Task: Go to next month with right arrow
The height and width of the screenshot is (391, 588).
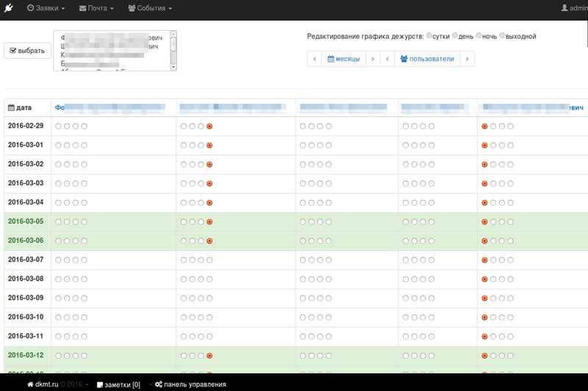Action: (373, 59)
